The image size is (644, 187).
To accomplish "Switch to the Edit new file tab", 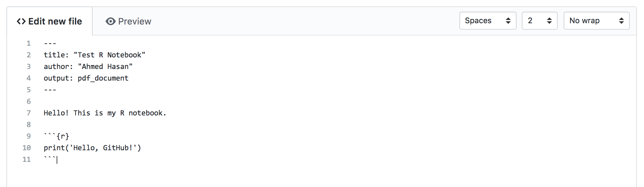I will click(50, 21).
